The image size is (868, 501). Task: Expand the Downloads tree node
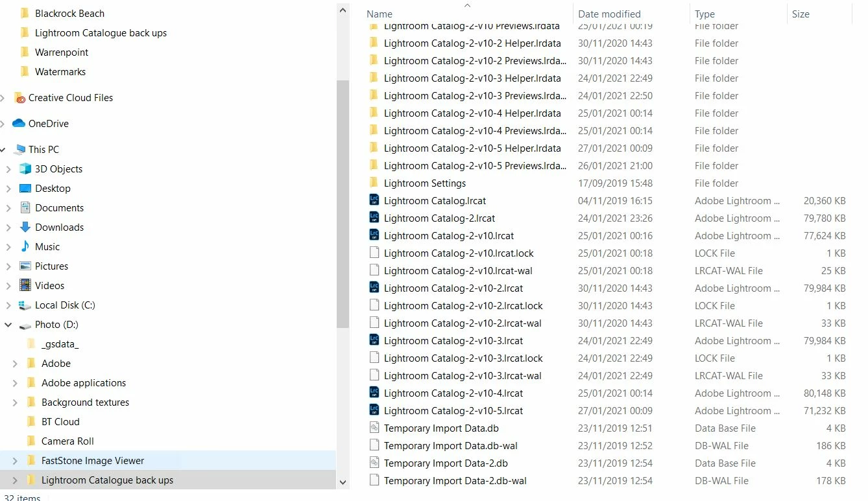[8, 227]
